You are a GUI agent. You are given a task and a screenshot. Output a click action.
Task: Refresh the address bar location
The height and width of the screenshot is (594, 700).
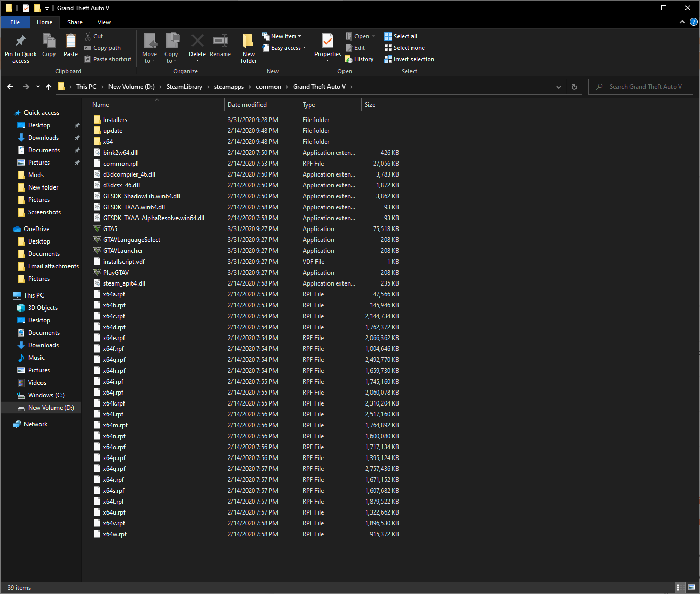point(574,87)
